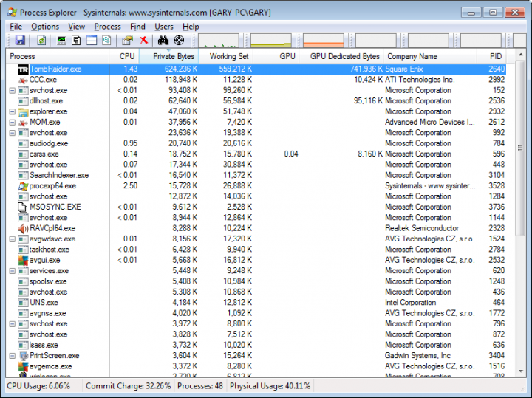Open the Users menu
The image size is (532, 398).
coord(164,27)
